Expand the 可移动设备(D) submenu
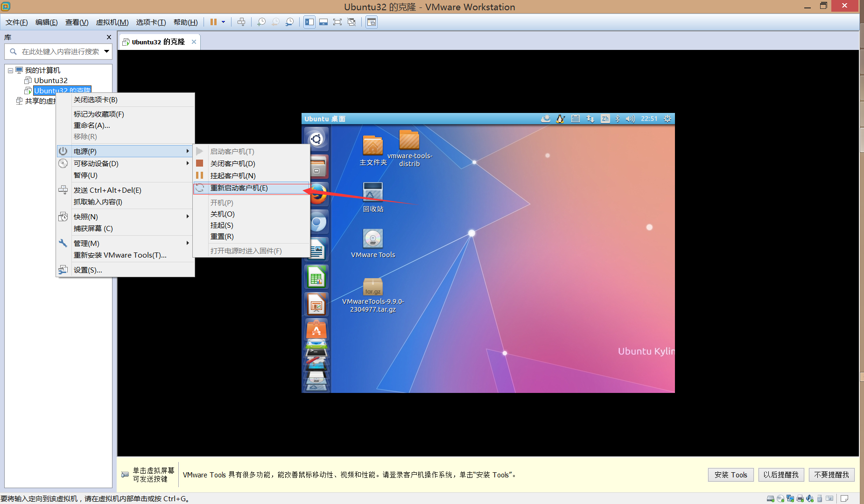The image size is (864, 504). pos(125,164)
